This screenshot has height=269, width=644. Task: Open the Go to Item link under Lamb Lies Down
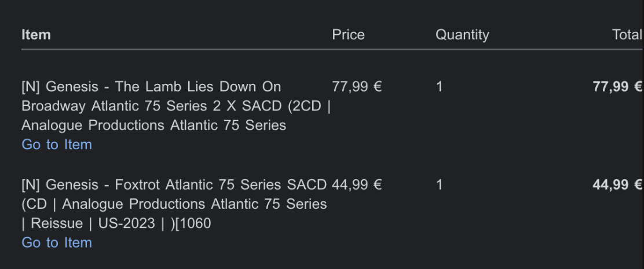(x=57, y=145)
